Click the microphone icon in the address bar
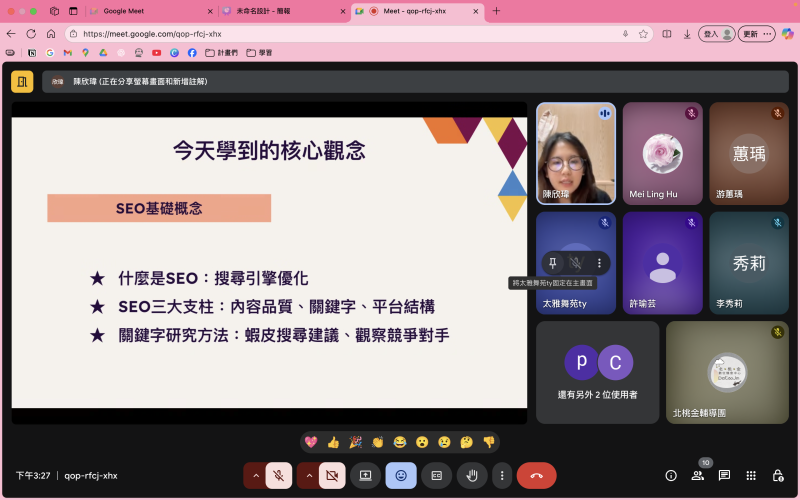The width and height of the screenshot is (800, 500). [626, 34]
